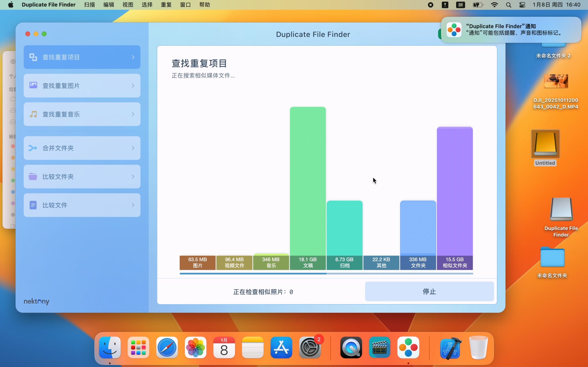Click the purple Compare Folders (比较文件夹) icon
This screenshot has width=588, height=367.
(33, 176)
